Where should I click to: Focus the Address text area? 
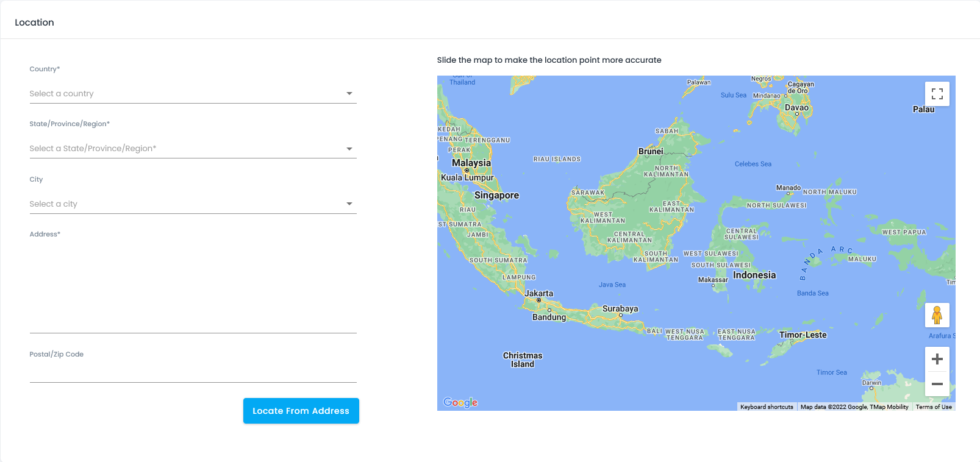tap(193, 286)
